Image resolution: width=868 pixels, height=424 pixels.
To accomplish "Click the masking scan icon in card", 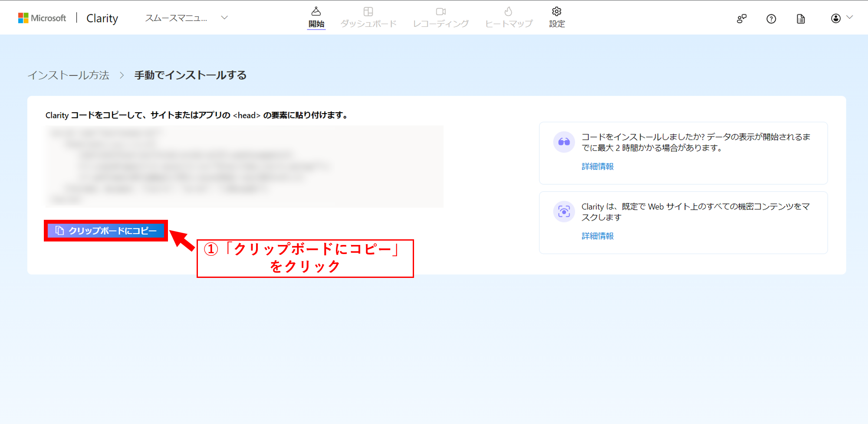I will point(564,212).
